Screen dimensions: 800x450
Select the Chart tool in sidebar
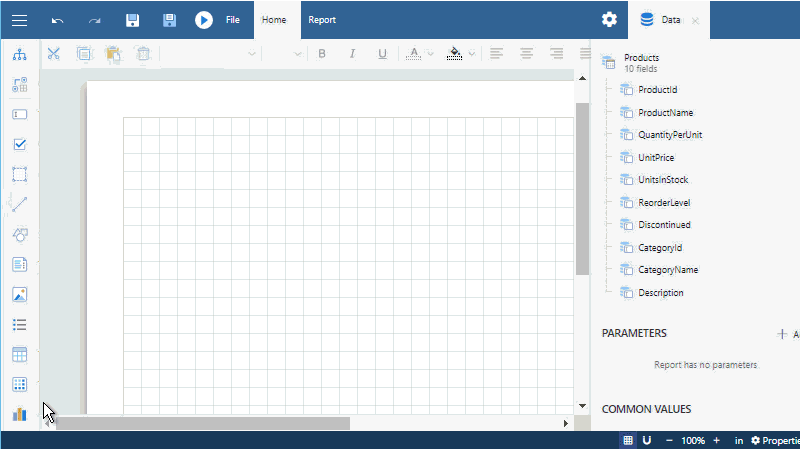tap(19, 414)
